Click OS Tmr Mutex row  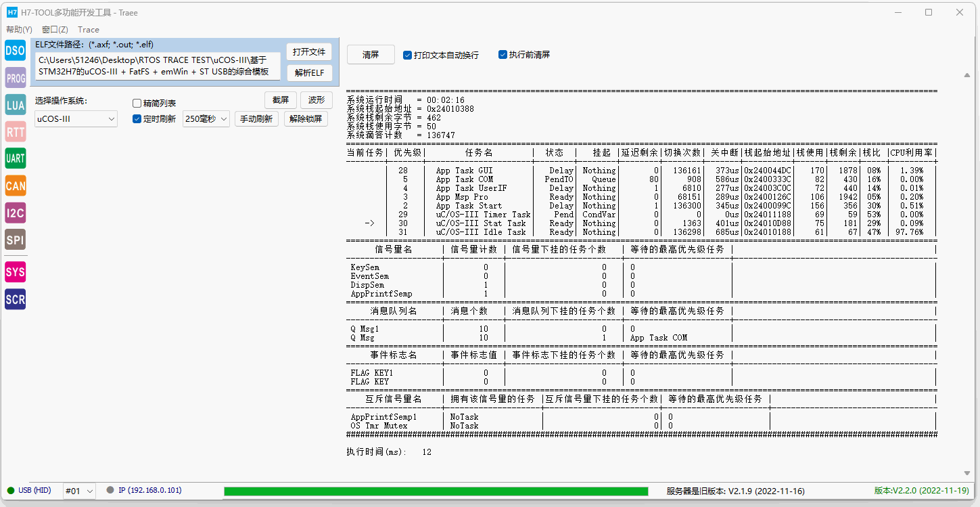pyautogui.click(x=641, y=426)
